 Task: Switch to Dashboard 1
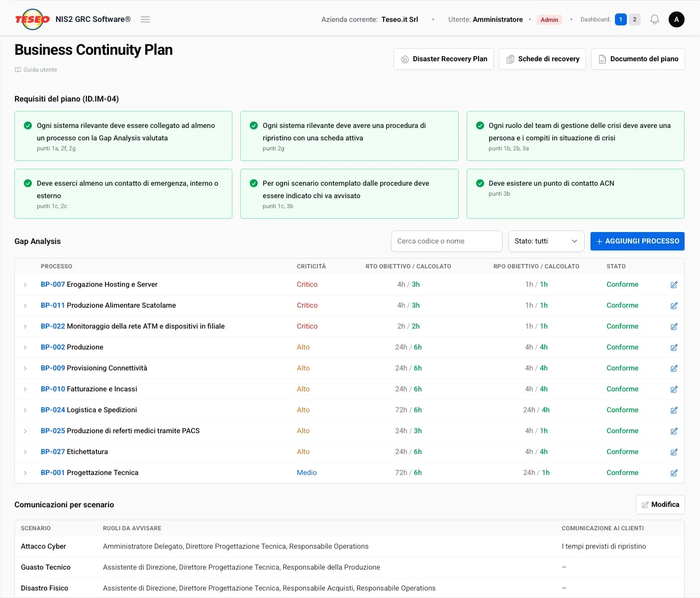click(x=620, y=19)
